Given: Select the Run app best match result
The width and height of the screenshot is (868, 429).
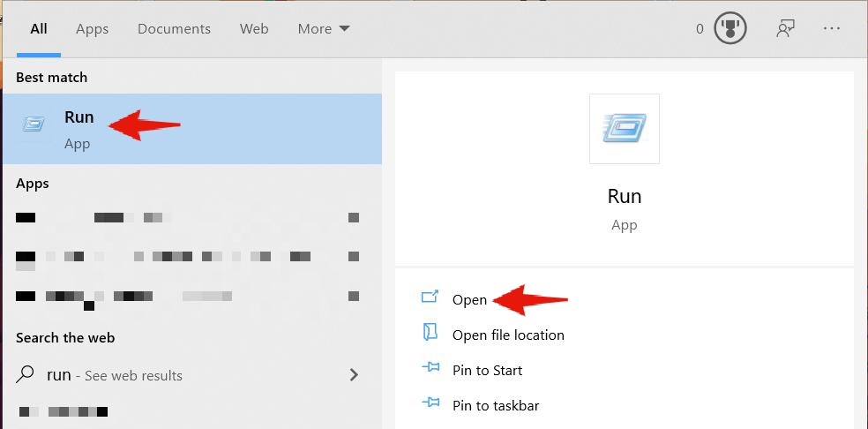Looking at the screenshot, I should click(191, 129).
